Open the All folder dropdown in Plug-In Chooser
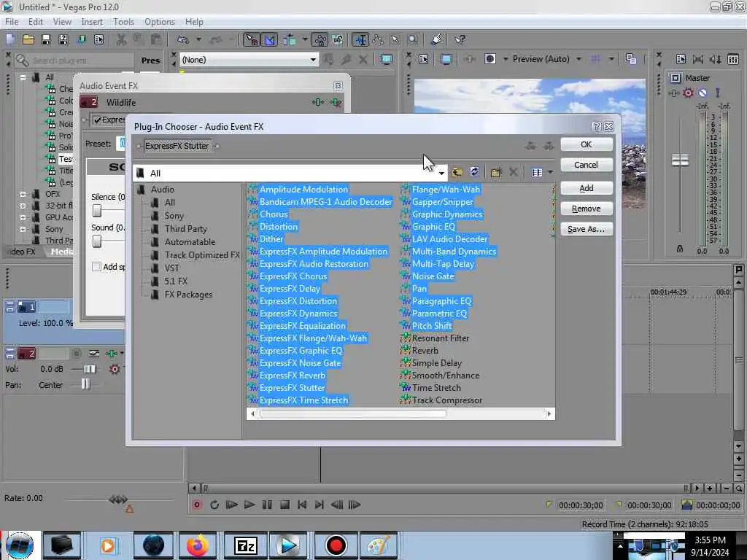The image size is (747, 560). tap(441, 173)
